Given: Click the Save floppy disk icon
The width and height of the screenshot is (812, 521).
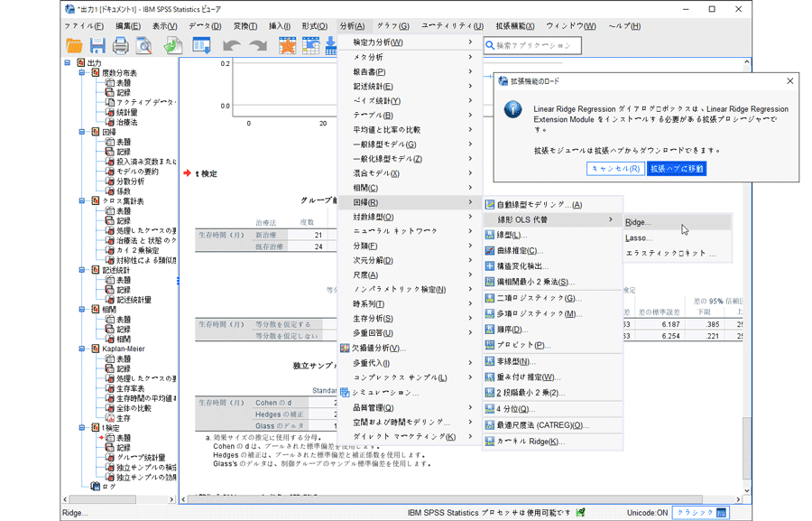Looking at the screenshot, I should (97, 45).
